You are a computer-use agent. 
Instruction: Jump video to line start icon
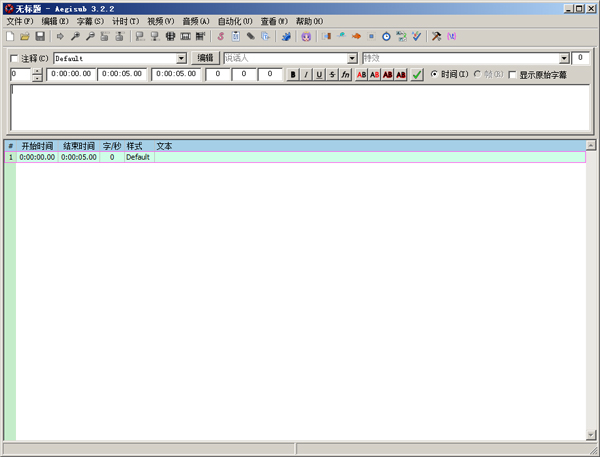point(105,36)
